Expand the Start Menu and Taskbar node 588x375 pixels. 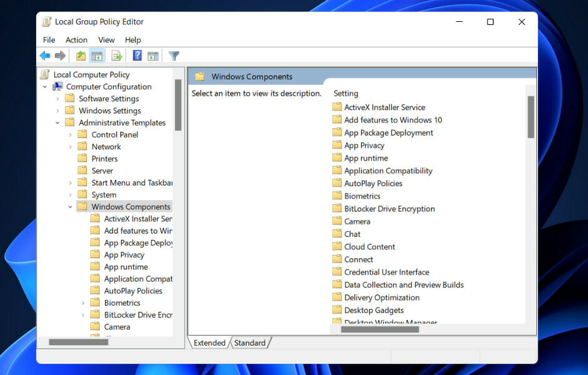click(x=70, y=182)
